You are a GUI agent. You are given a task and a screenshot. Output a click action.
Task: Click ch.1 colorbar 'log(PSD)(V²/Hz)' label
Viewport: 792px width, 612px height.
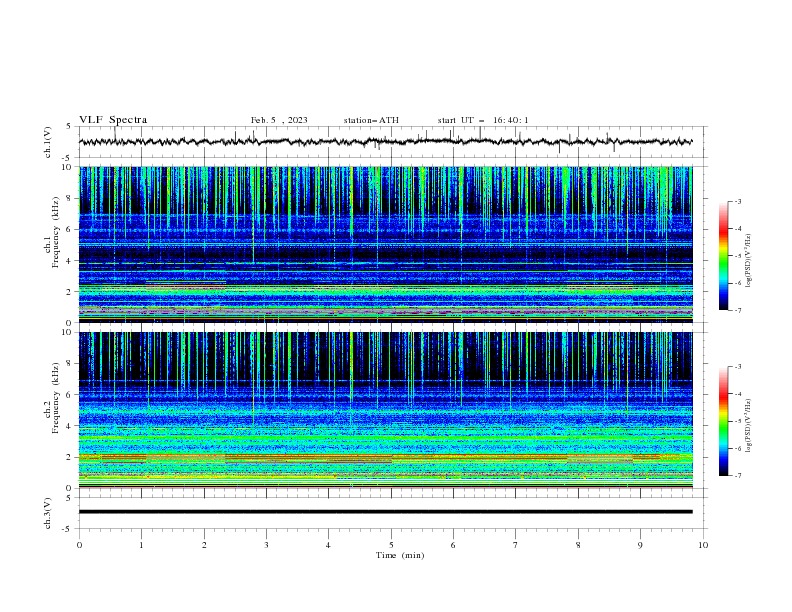[748, 261]
